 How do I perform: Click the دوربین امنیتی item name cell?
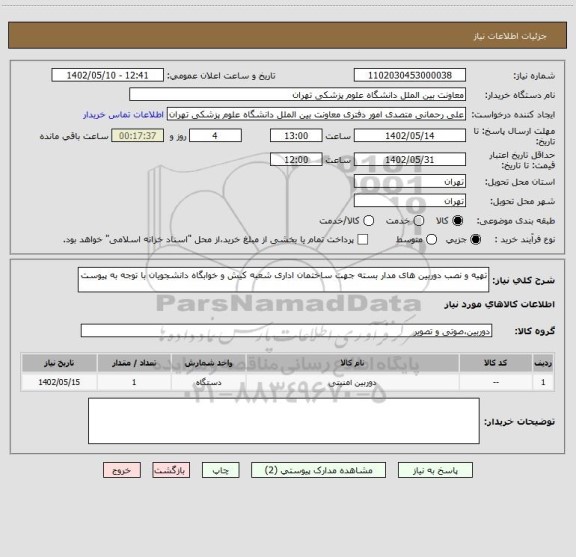click(352, 382)
